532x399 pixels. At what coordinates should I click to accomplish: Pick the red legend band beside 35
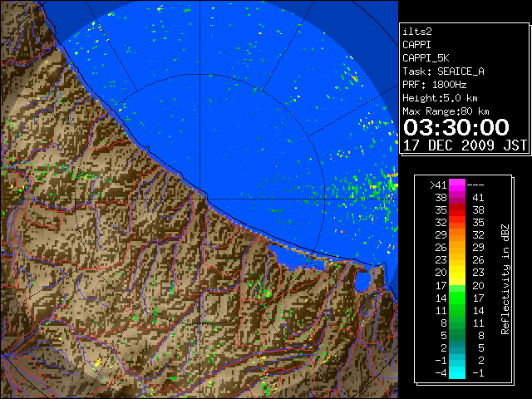click(457, 210)
